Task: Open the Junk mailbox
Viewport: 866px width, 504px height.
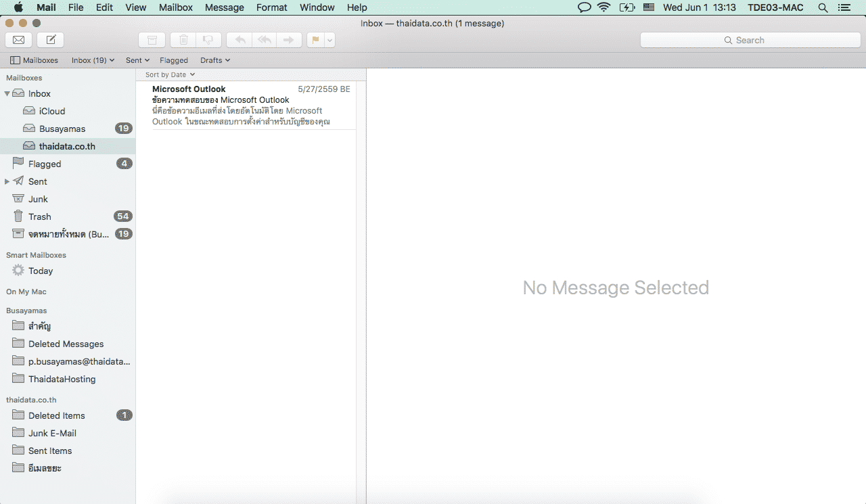Action: click(x=68, y=199)
